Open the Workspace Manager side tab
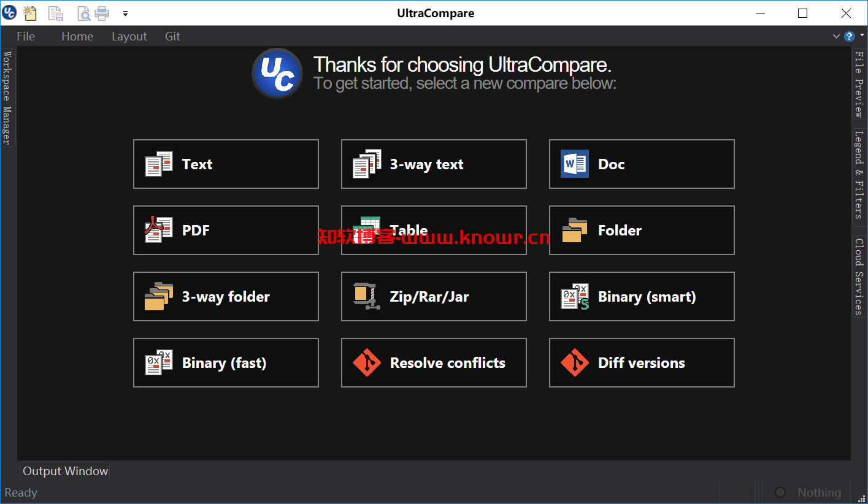This screenshot has width=868, height=504. [7, 97]
